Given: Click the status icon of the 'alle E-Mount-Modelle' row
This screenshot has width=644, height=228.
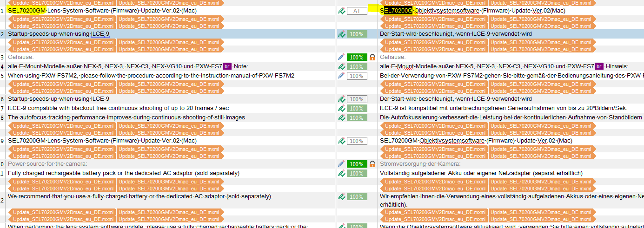Looking at the screenshot, I should point(341,66).
